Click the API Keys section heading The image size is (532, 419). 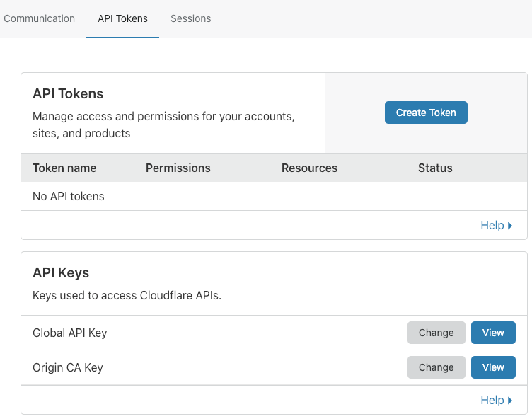pyautogui.click(x=61, y=272)
